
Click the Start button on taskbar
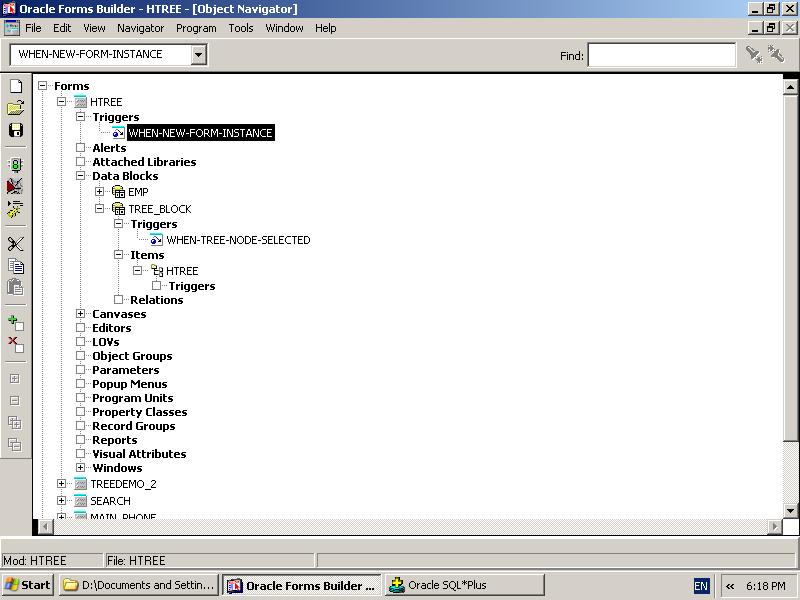[x=28, y=585]
